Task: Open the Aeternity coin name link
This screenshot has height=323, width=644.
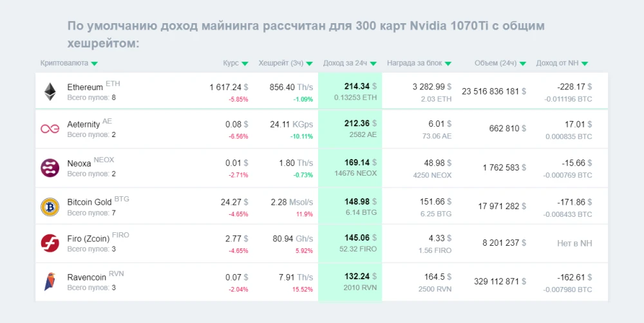Action: point(83,124)
